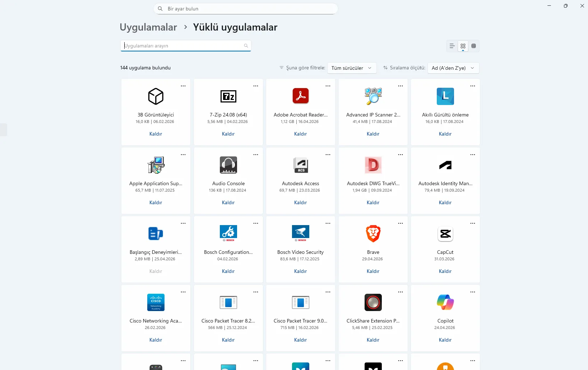Switch to grid view layout
588x370 pixels.
click(463, 46)
